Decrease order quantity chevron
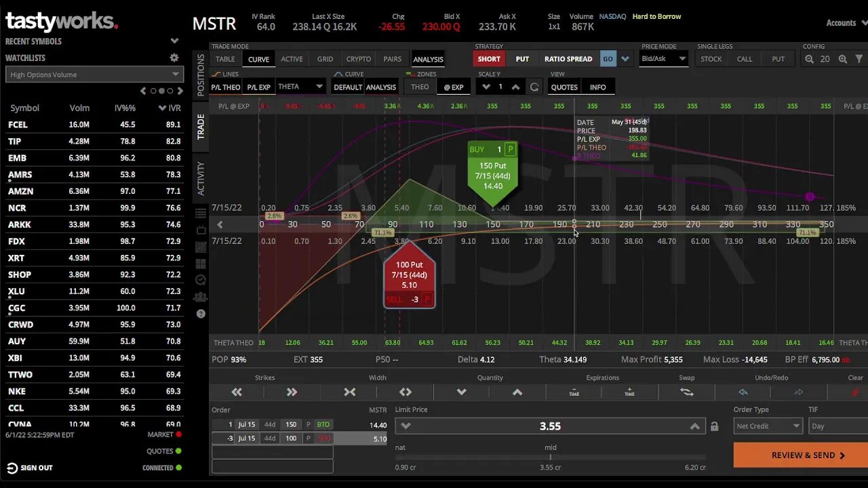 462,392
